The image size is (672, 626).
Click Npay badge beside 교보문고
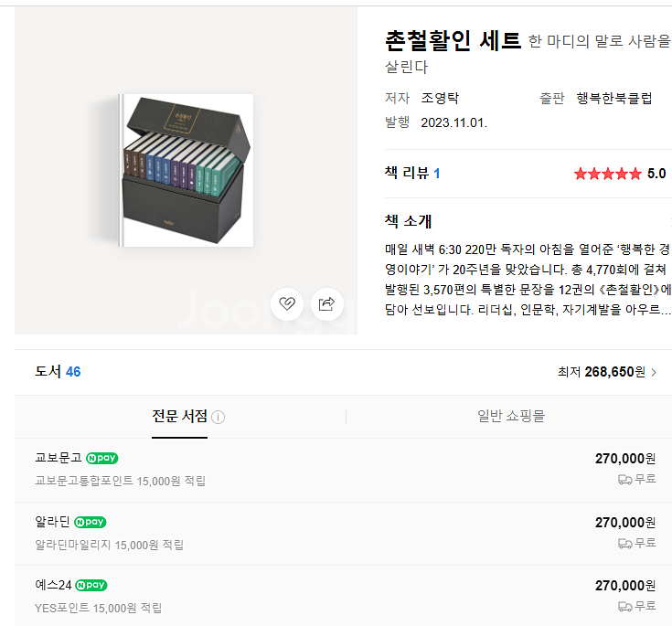(102, 458)
